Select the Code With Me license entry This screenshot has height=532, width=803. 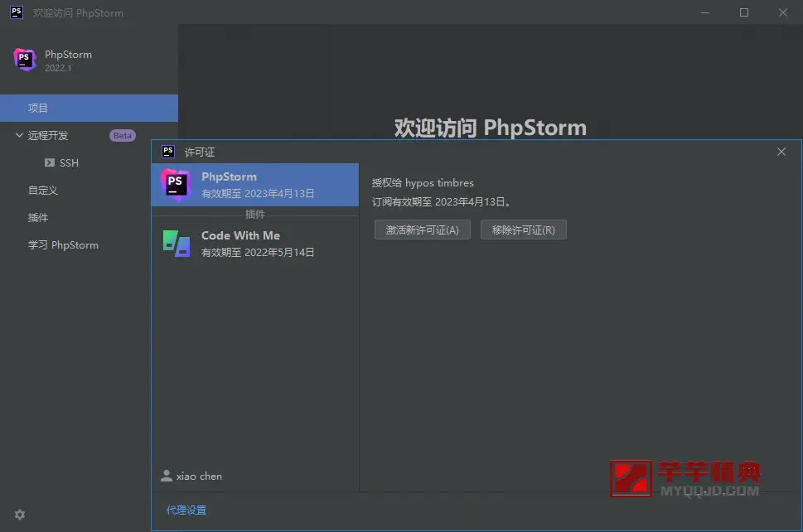(255, 244)
